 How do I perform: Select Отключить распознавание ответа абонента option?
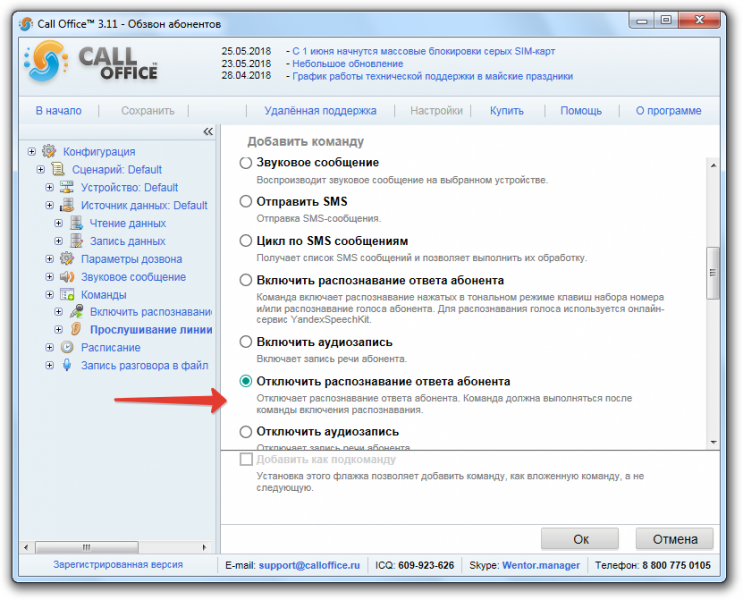coord(245,381)
